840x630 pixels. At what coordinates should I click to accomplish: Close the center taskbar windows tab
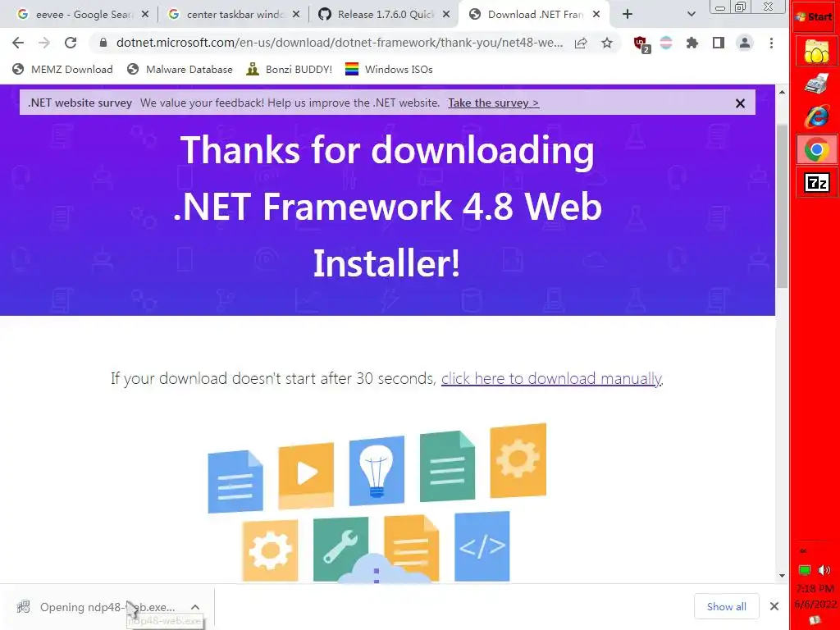point(296,15)
